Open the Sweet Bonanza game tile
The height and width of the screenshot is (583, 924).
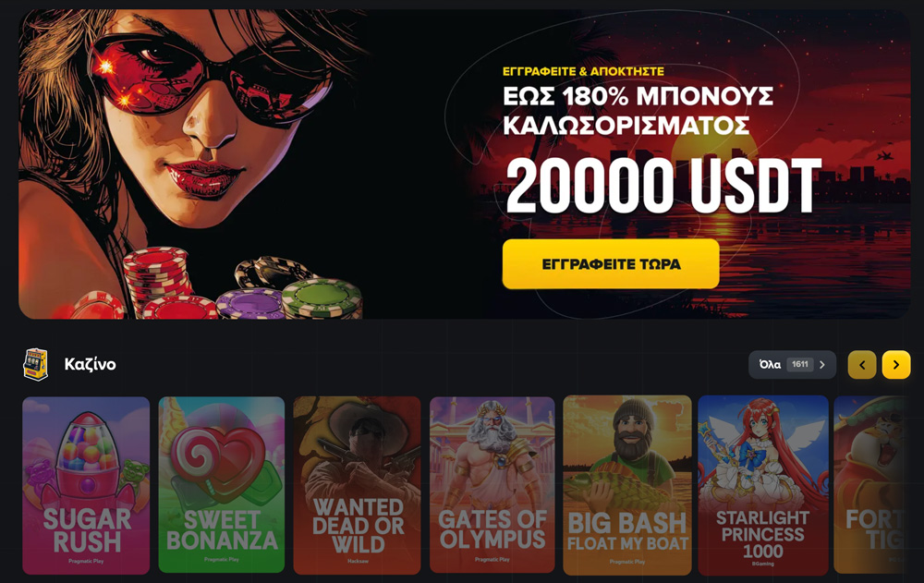(x=222, y=484)
